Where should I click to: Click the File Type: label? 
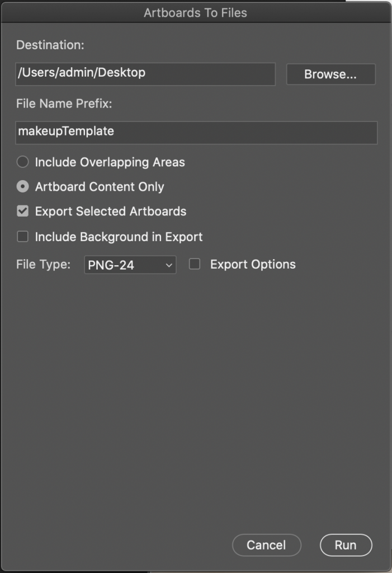(x=43, y=264)
